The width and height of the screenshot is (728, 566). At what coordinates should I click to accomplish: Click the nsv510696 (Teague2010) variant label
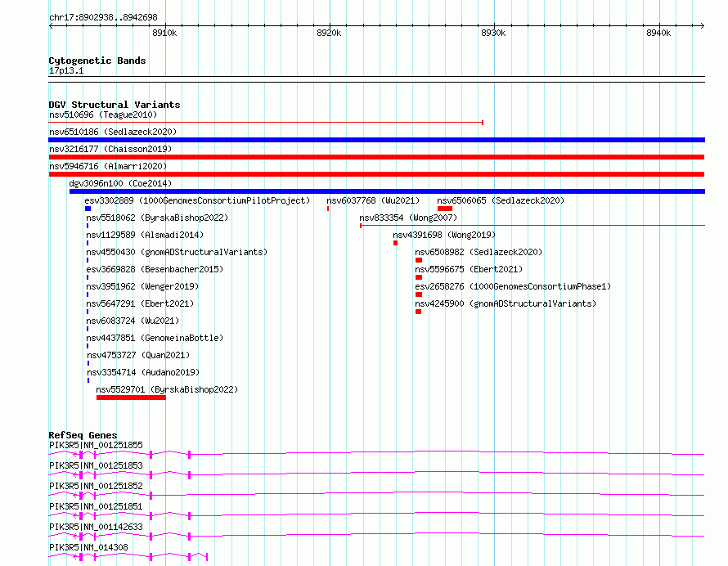point(103,115)
